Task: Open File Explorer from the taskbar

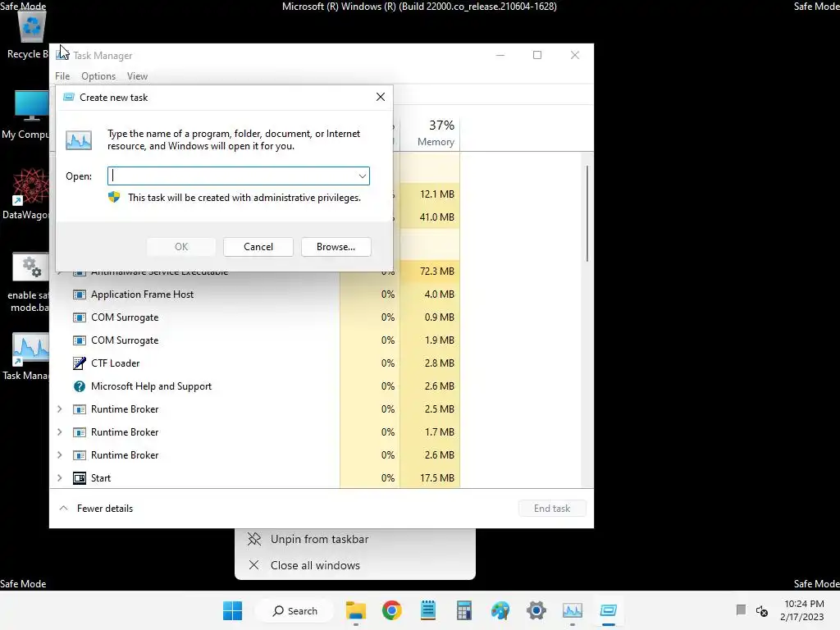Action: coord(356,610)
